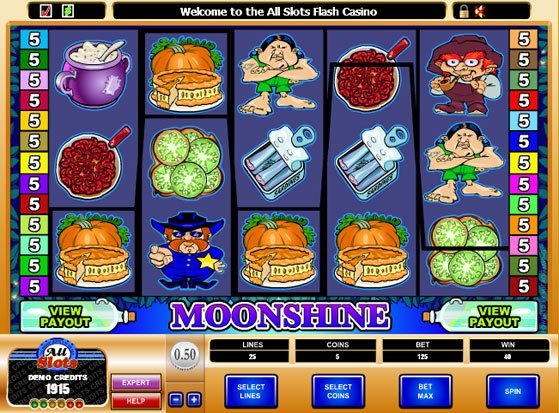Toggle the muted sound speaker icon

[x=480, y=12]
